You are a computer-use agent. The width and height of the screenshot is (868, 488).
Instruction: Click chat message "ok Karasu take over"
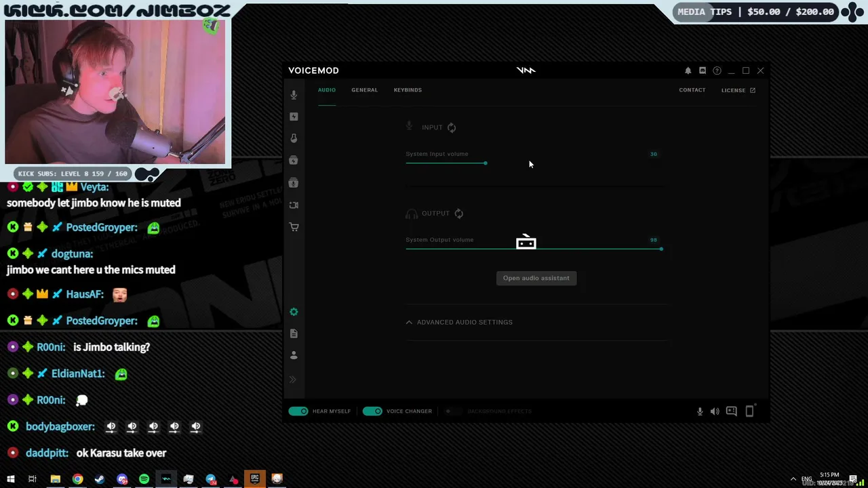coord(121,453)
